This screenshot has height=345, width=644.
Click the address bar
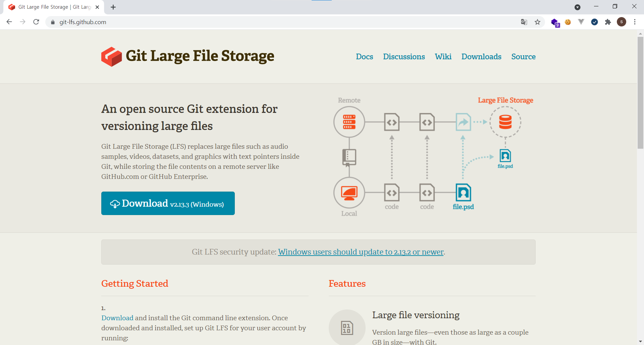pyautogui.click(x=235, y=22)
